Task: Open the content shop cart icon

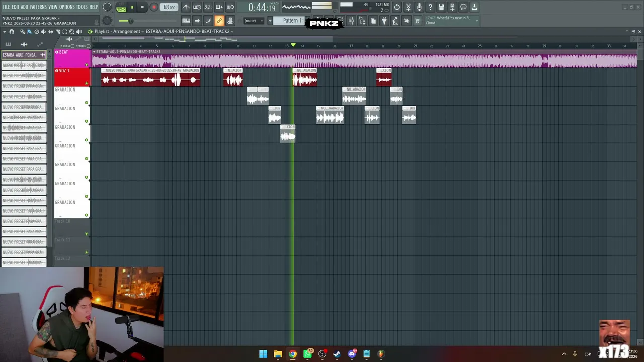Action: point(417,21)
